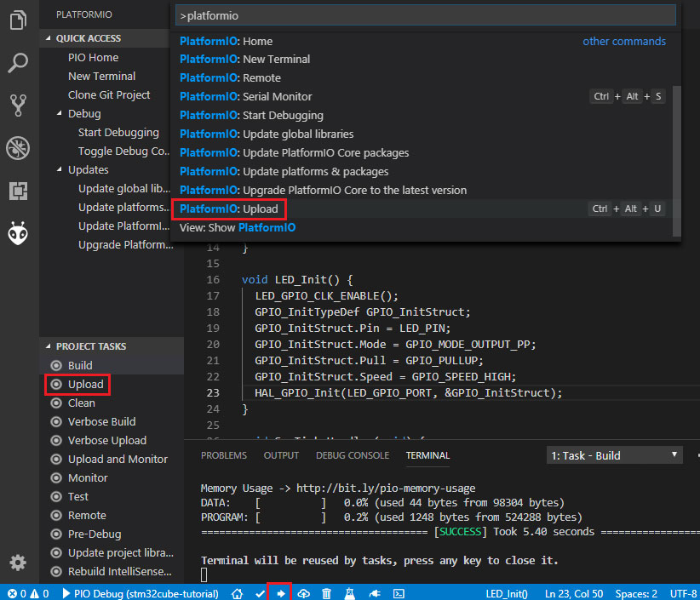700x600 pixels.
Task: Open the Source Control view
Action: (x=18, y=106)
